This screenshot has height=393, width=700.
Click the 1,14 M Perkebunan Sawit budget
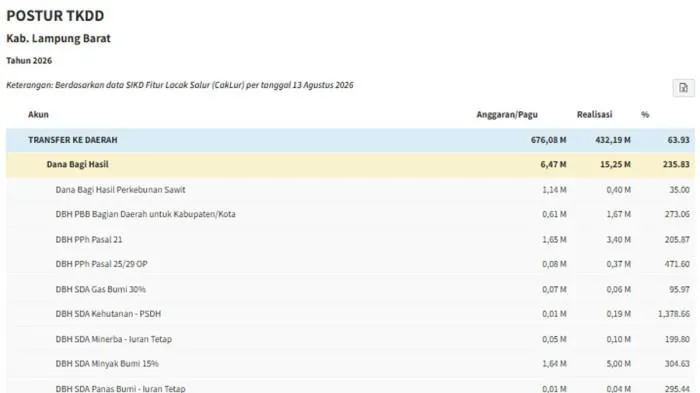tap(554, 190)
